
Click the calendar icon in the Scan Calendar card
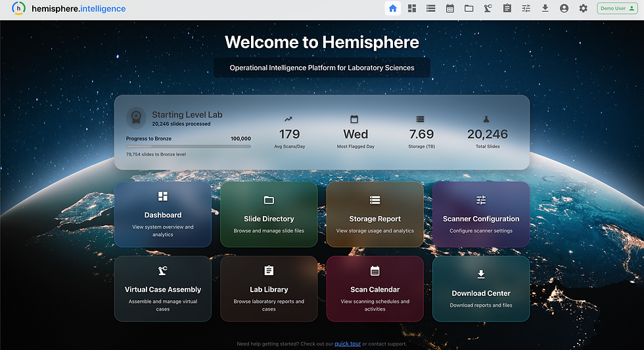coord(375,271)
